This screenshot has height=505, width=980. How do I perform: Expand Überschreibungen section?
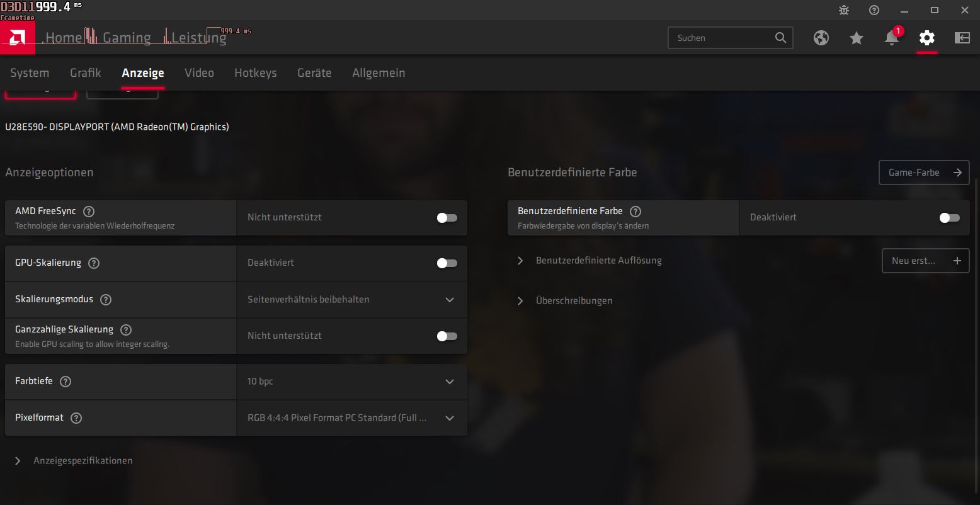pos(565,301)
